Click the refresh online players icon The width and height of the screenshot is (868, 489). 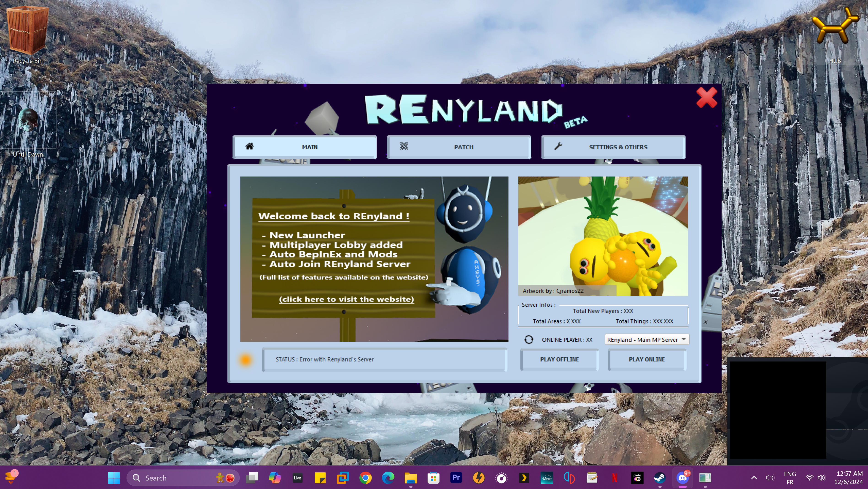[x=528, y=340]
